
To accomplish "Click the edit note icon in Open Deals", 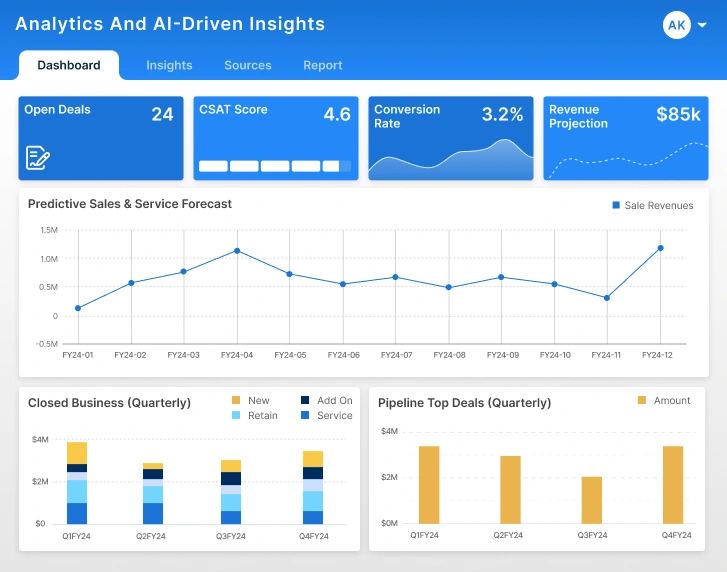I will [x=38, y=157].
